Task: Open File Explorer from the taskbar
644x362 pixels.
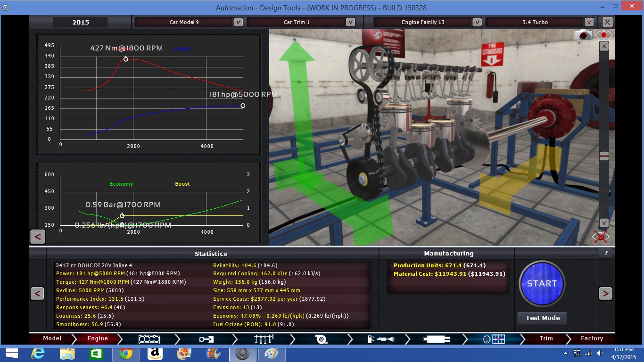Action: 67,354
